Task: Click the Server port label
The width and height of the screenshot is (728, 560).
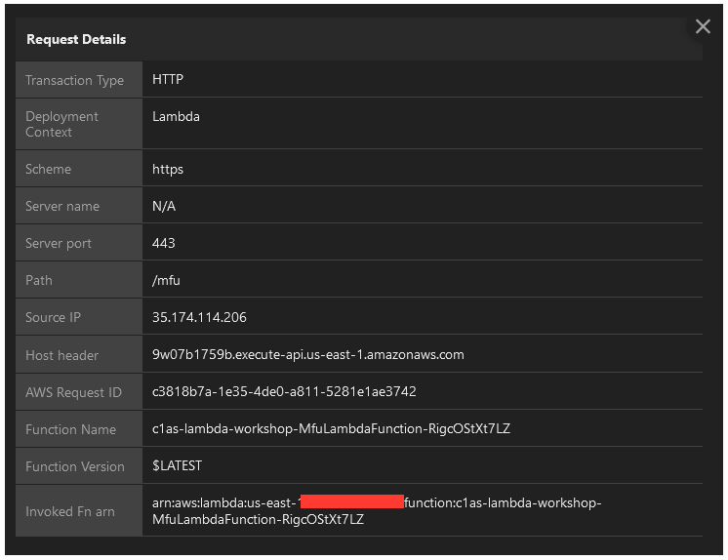Action: point(59,243)
